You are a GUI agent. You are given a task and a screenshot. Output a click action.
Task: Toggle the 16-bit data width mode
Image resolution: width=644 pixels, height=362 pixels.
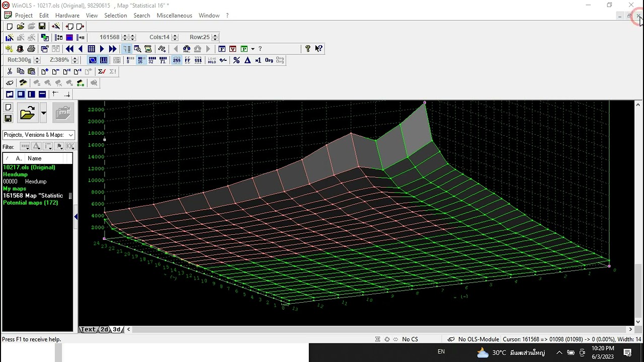141,60
